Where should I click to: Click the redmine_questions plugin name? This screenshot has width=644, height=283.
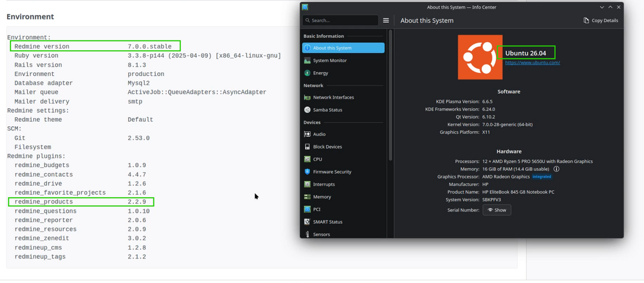point(45,211)
